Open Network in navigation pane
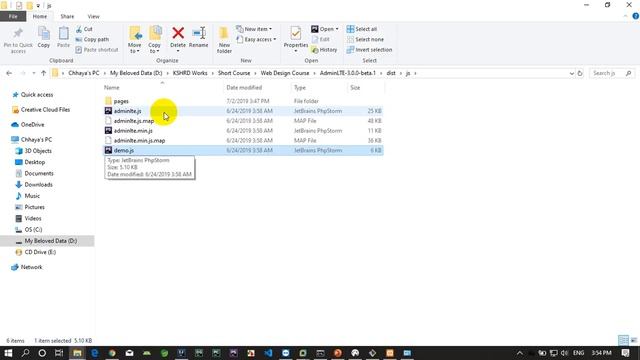Viewport: 640px width, 360px height. 31,267
